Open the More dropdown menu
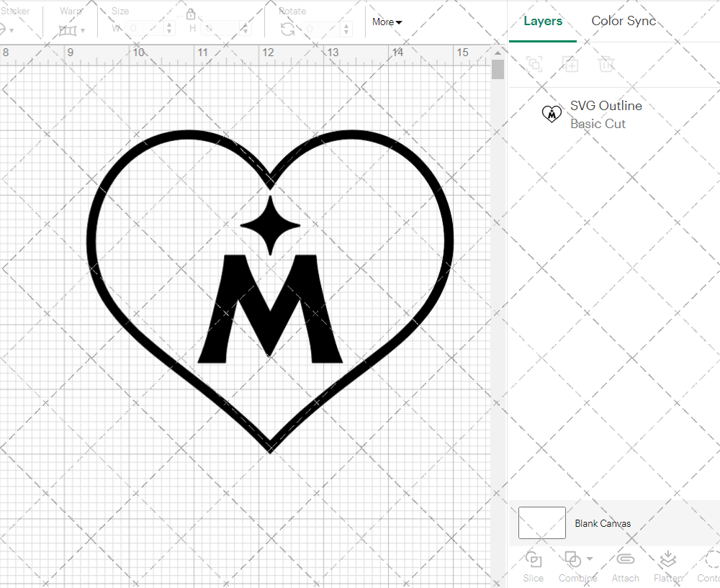The width and height of the screenshot is (720, 588). coord(387,22)
